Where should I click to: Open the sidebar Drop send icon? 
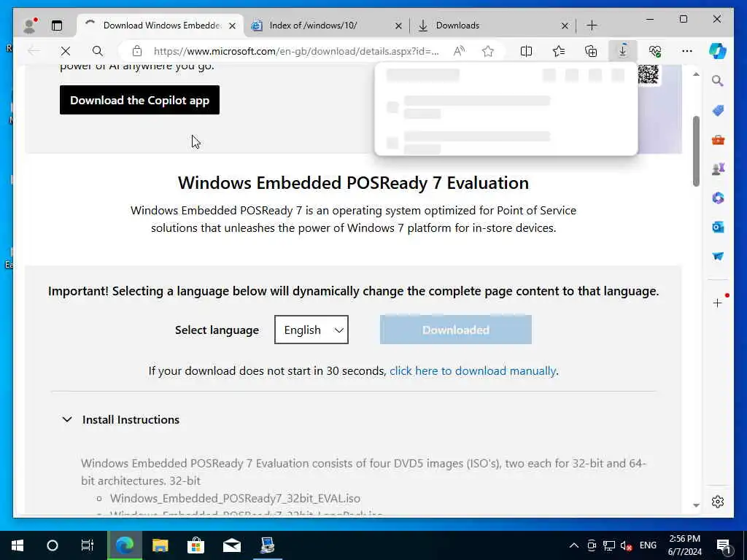(718, 256)
